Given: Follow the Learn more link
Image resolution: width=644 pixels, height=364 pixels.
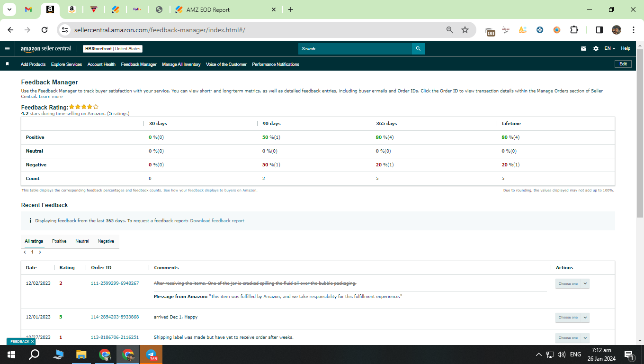Looking at the screenshot, I should (51, 97).
